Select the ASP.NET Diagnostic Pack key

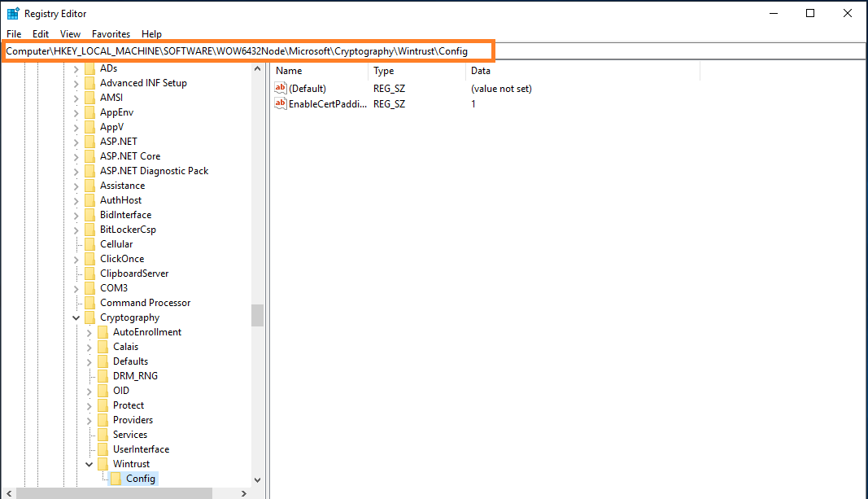click(154, 171)
